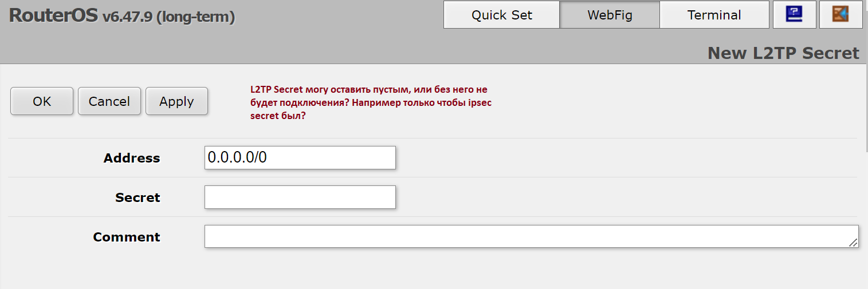Click inside the Comment text area
The image size is (868, 289).
pos(531,236)
